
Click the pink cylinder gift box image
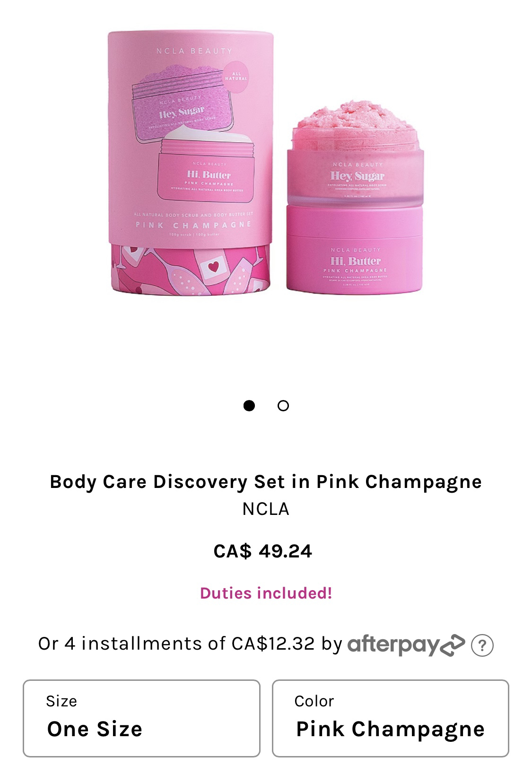(x=191, y=163)
